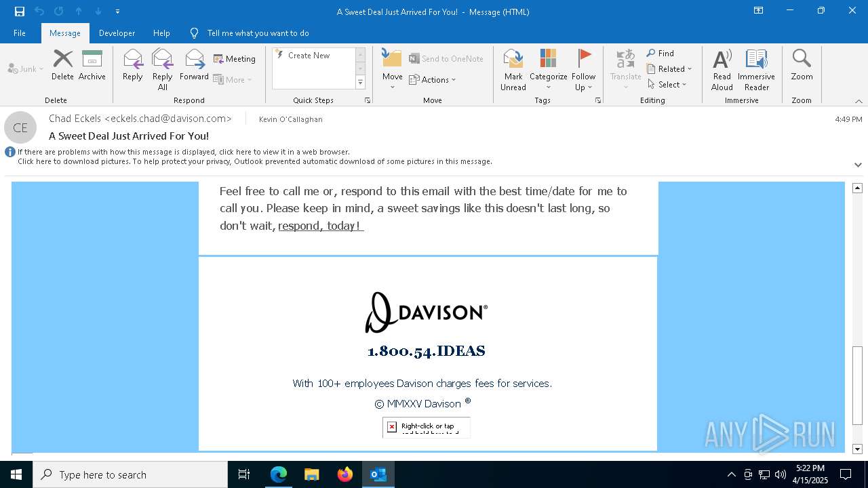Viewport: 868px width, 488px height.
Task: Open the Related dropdown
Action: tap(669, 68)
